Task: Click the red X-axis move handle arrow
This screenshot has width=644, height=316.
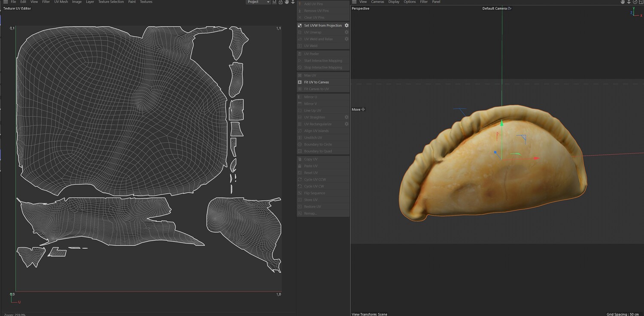Action: pyautogui.click(x=536, y=158)
